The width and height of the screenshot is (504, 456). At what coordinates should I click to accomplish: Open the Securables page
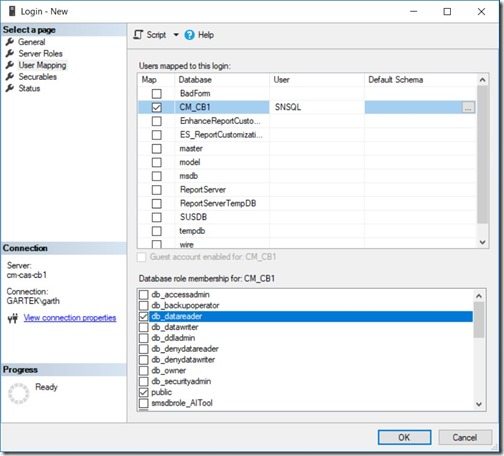(x=37, y=77)
